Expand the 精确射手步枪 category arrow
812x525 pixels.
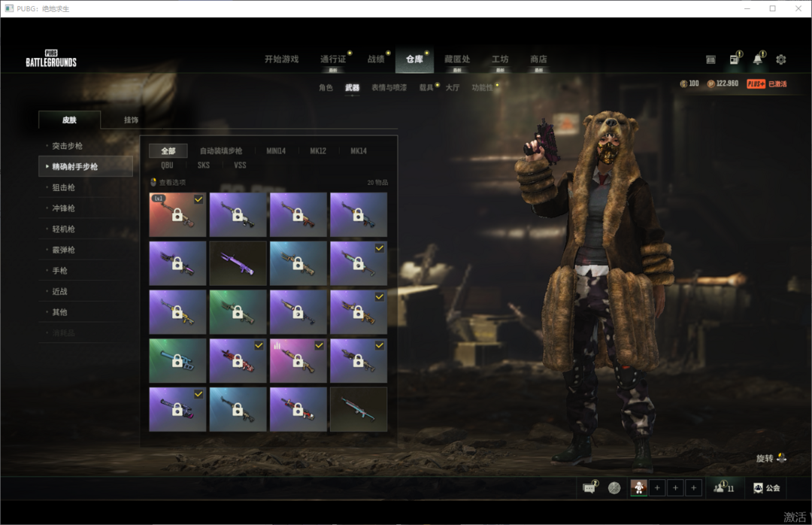47,166
